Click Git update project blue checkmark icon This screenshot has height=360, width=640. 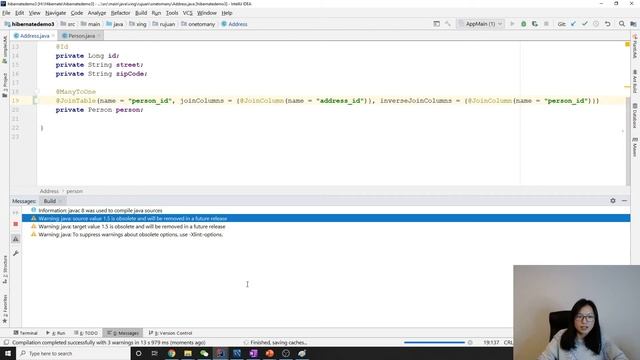(x=573, y=24)
